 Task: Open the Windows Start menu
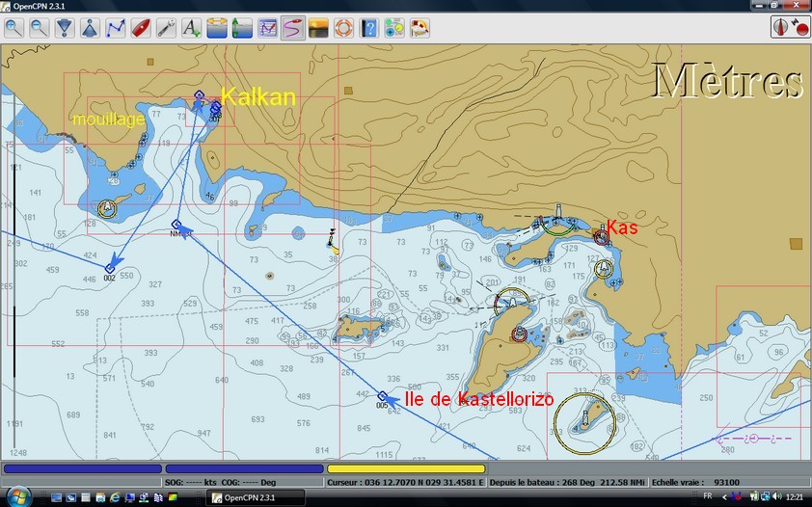click(19, 496)
